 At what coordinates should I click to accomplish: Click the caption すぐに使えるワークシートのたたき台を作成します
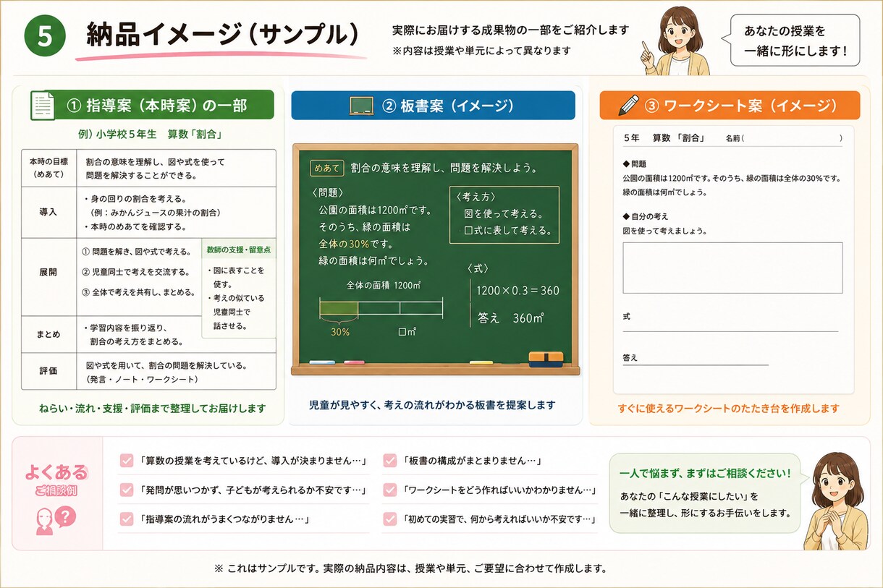(729, 409)
